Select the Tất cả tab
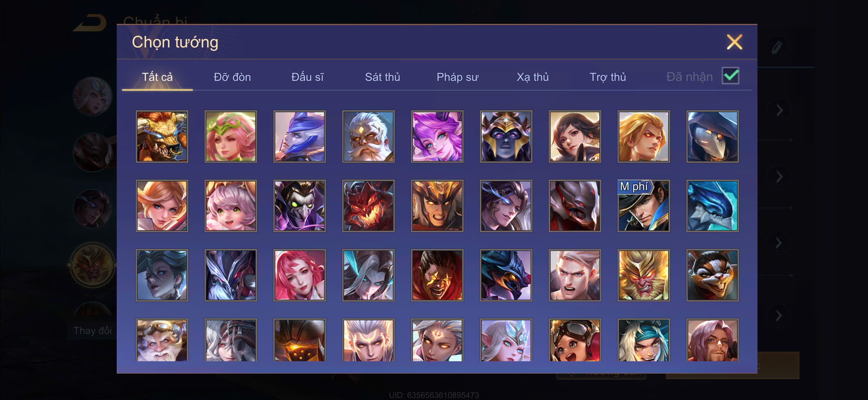The image size is (868, 400). point(157,77)
